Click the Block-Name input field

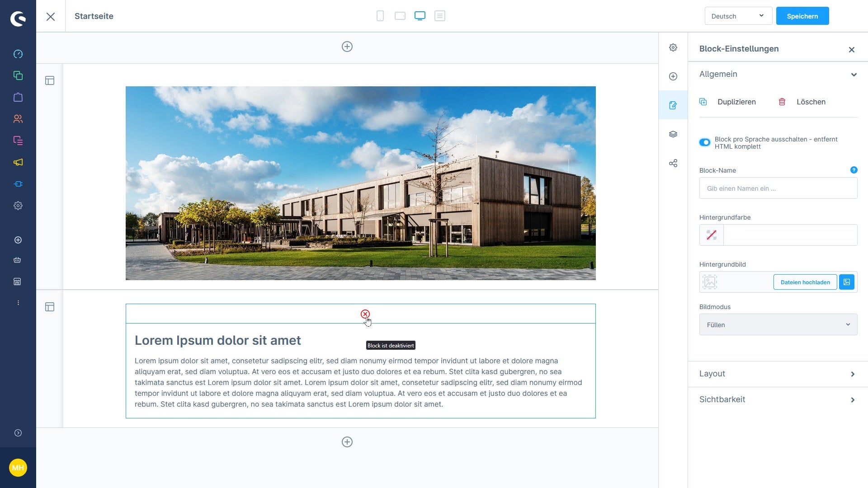778,188
